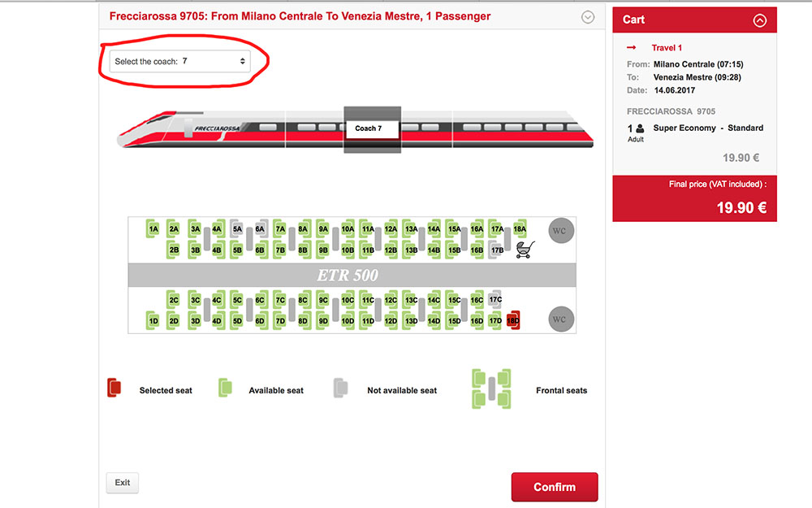Pick seat 14A

pyautogui.click(x=434, y=228)
